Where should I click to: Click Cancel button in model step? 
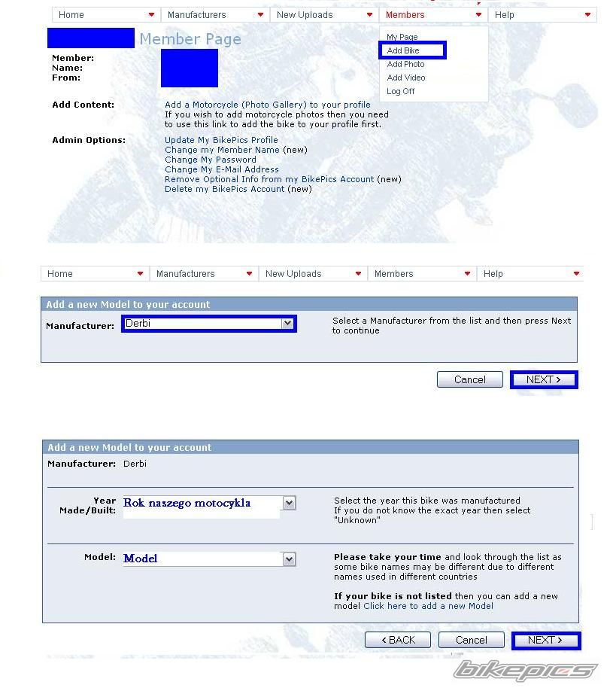point(472,640)
